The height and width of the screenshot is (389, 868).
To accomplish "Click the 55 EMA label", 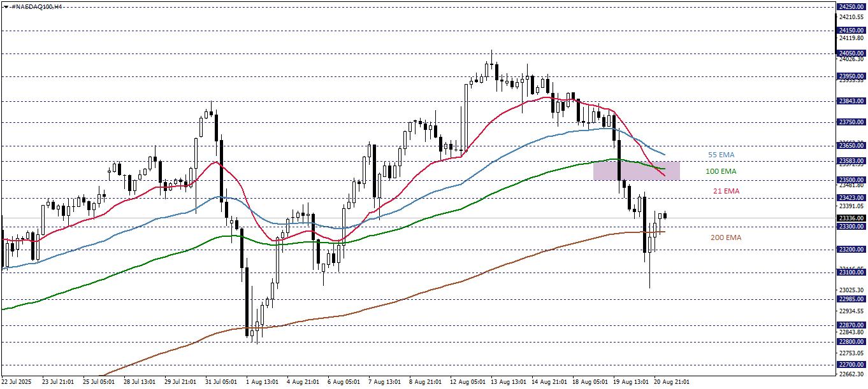I will pos(721,155).
